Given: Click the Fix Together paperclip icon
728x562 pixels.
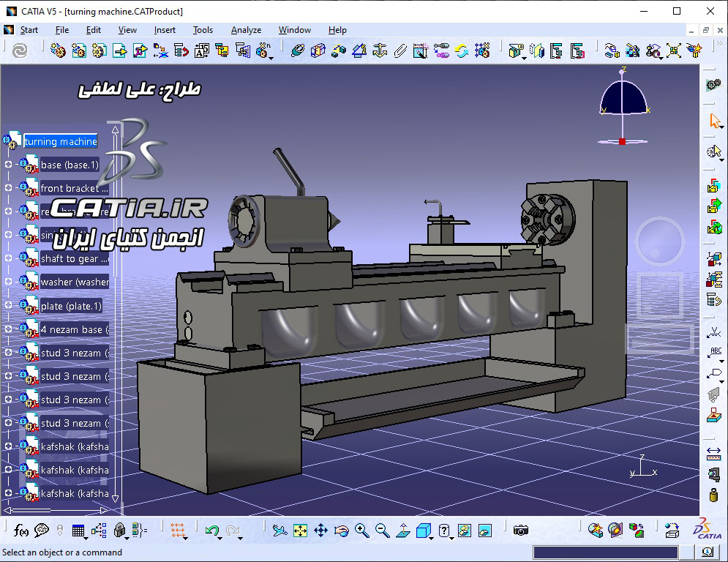Looking at the screenshot, I should pos(400,50).
